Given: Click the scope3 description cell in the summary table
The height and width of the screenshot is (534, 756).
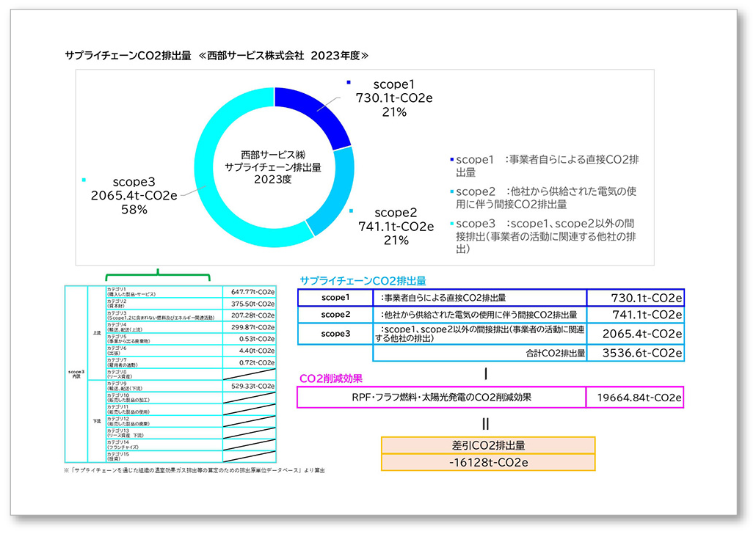Looking at the screenshot, I should 480,334.
